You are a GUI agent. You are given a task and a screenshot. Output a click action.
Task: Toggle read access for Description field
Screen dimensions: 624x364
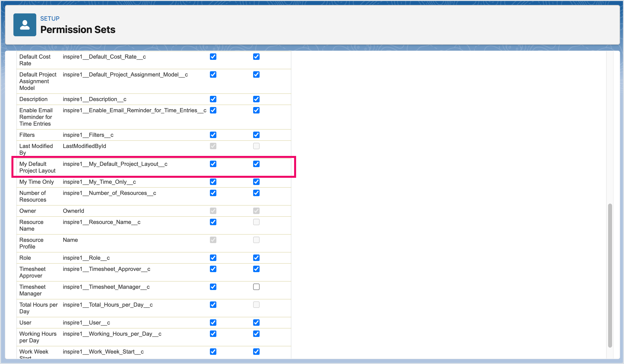213,99
